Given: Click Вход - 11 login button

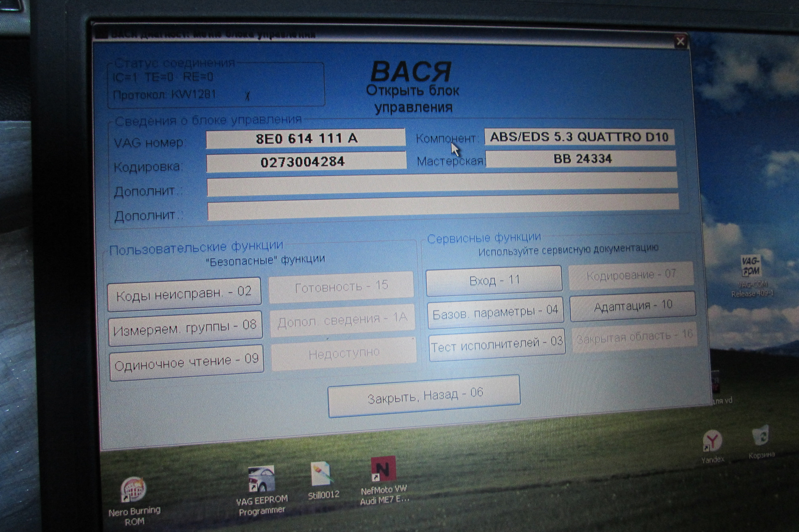Looking at the screenshot, I should (x=494, y=280).
